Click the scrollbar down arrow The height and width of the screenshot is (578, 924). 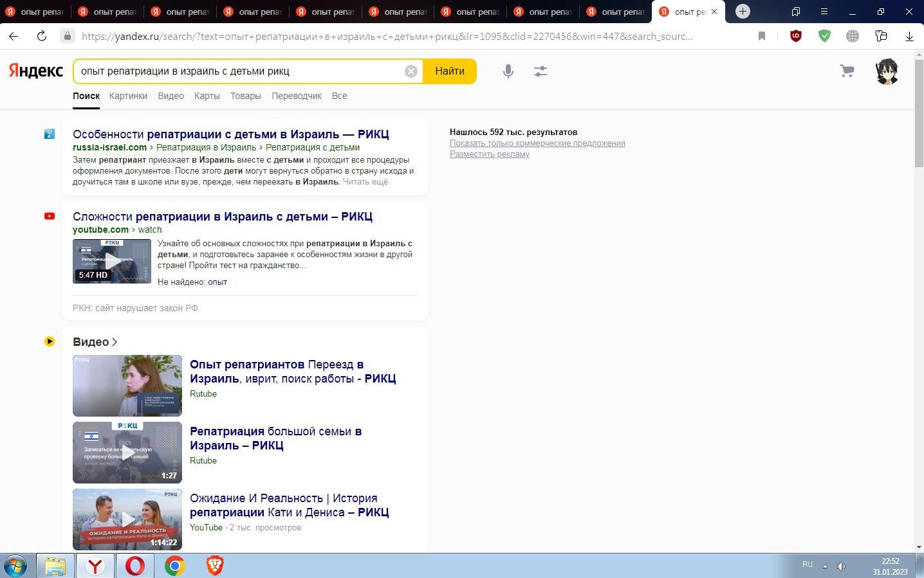point(919,547)
